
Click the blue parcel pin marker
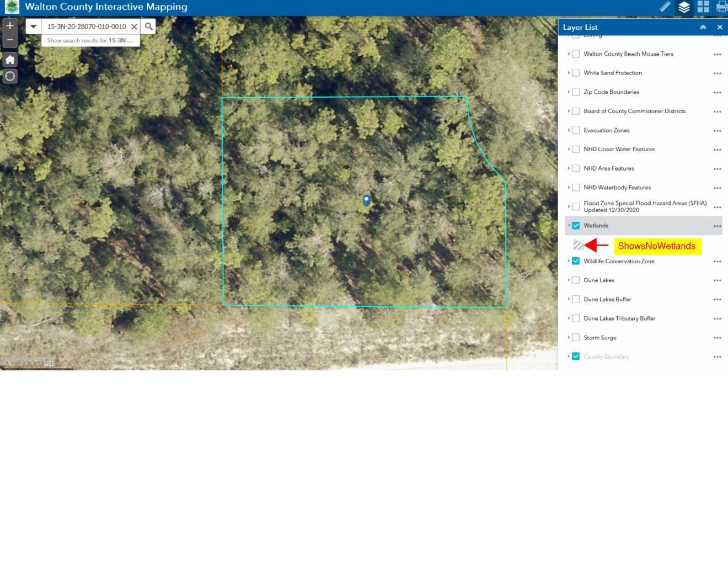point(366,200)
